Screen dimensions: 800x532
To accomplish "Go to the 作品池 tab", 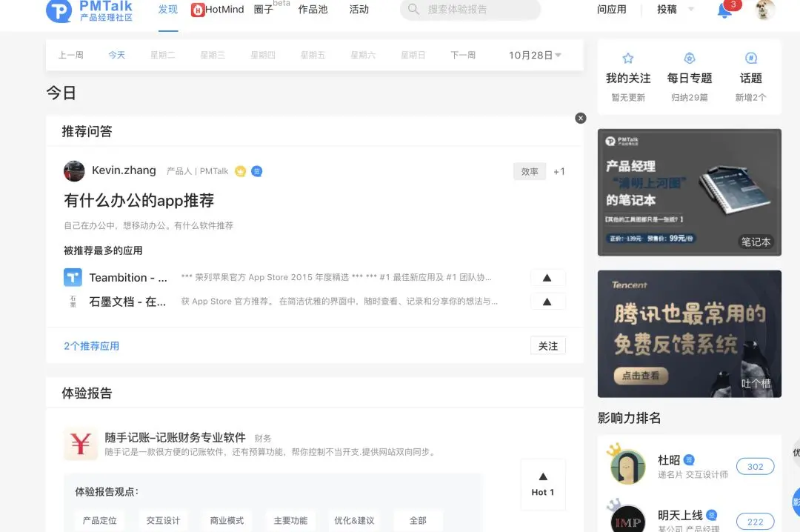I will pyautogui.click(x=313, y=10).
